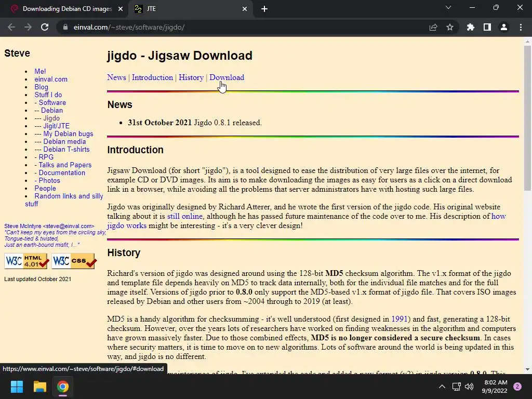
Task: Open the Software sidebar link
Action: 52,102
